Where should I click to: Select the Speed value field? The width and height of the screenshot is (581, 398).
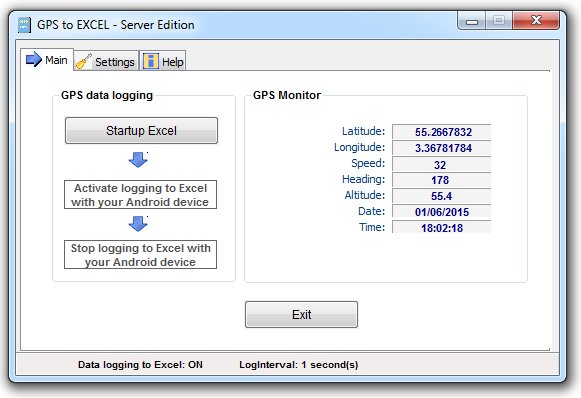(x=442, y=164)
